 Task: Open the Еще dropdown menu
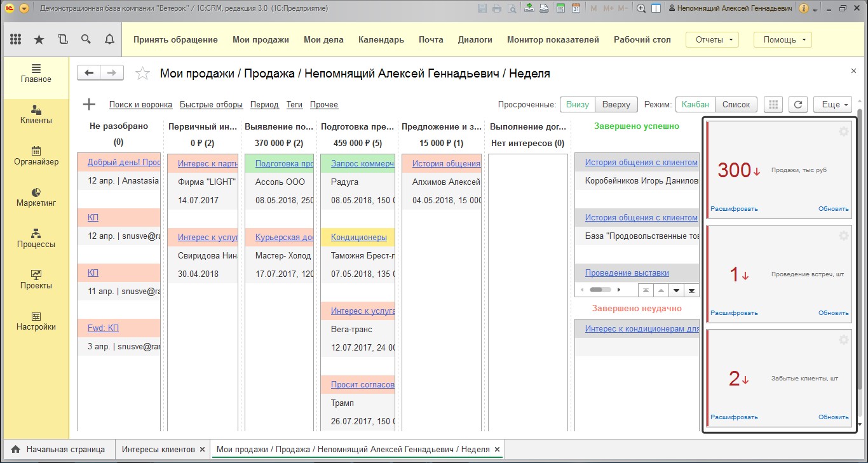[834, 105]
